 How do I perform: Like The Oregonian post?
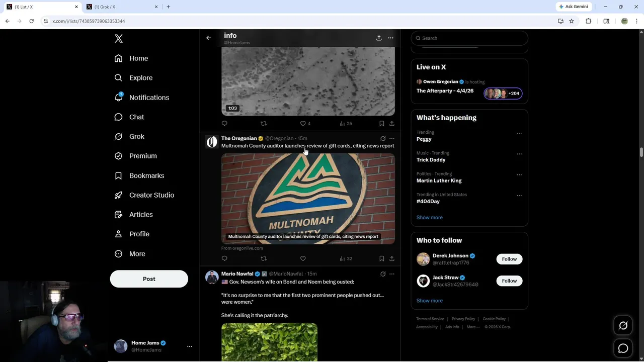303,258
